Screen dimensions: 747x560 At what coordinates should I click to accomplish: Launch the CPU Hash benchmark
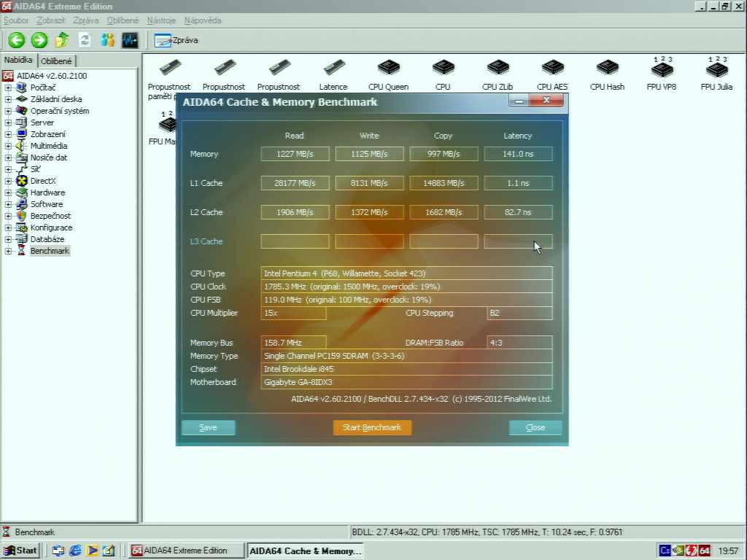pos(607,74)
